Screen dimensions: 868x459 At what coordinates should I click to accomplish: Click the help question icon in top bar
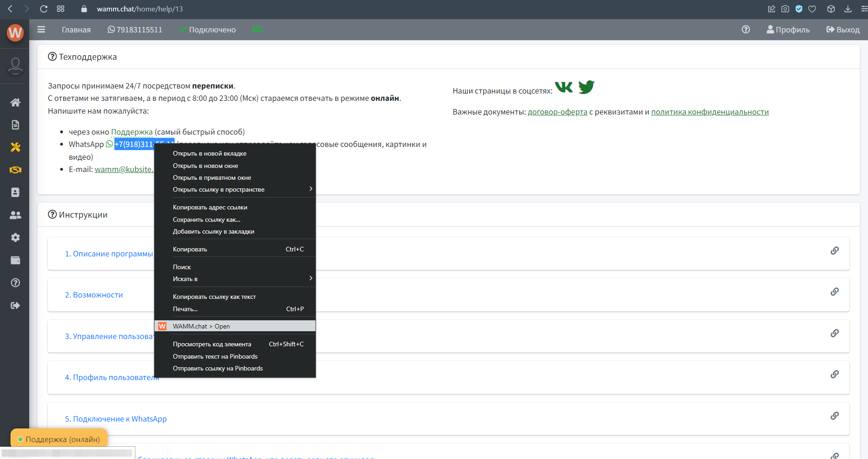click(746, 30)
